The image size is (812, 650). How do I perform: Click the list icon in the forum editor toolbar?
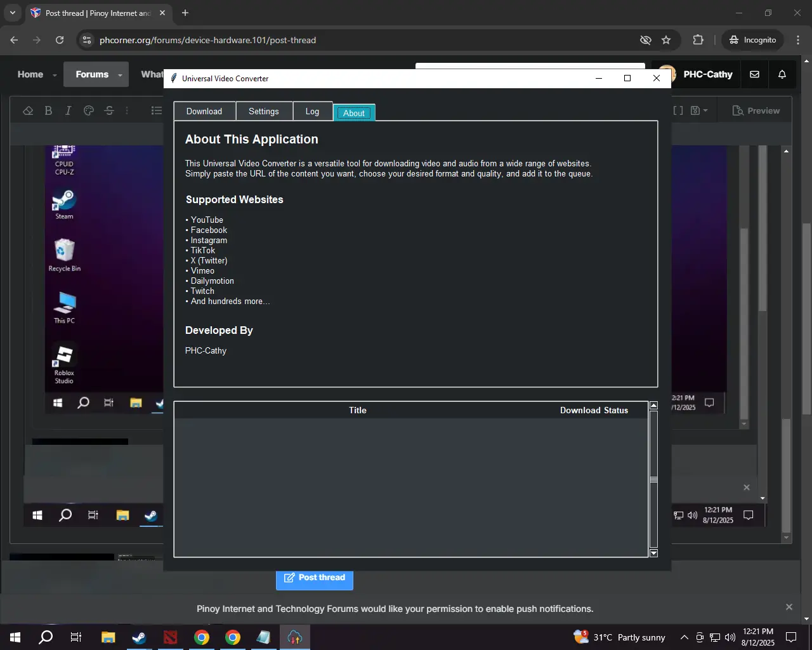(156, 110)
